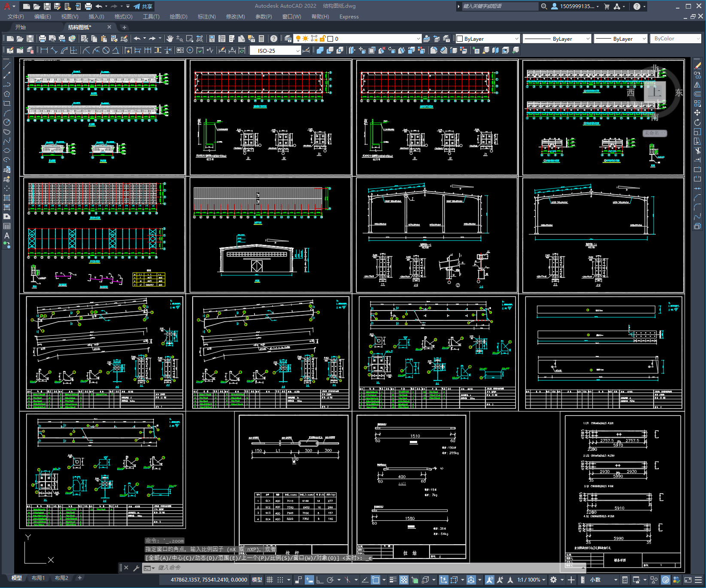The image size is (706, 588).
Task: Toggle the layer on/off lightbulb in layer list
Action: pyautogui.click(x=298, y=39)
